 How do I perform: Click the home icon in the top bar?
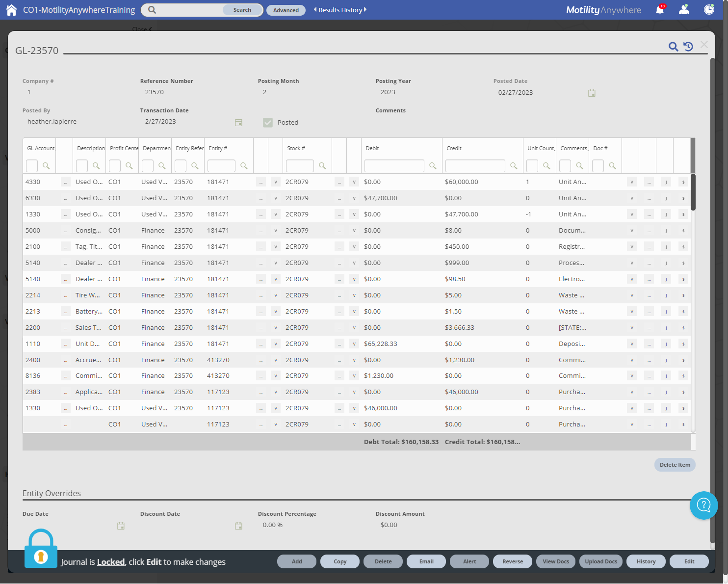coord(11,9)
